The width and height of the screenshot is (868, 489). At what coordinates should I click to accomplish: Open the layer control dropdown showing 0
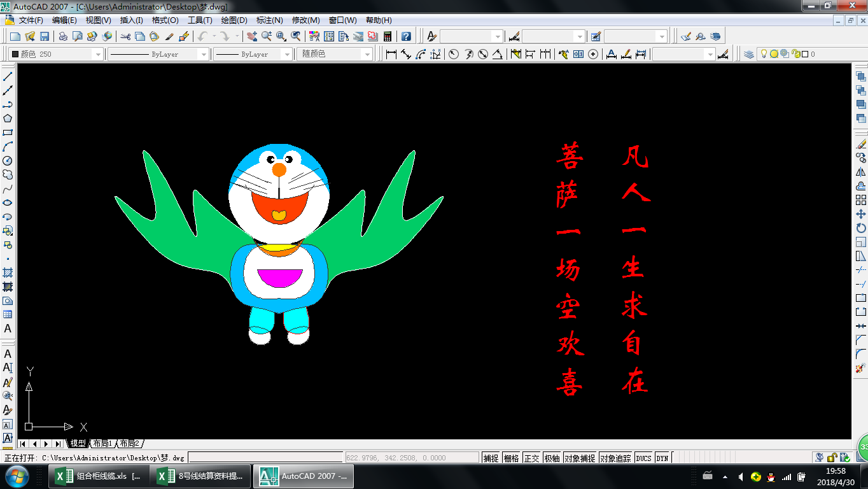pyautogui.click(x=804, y=54)
